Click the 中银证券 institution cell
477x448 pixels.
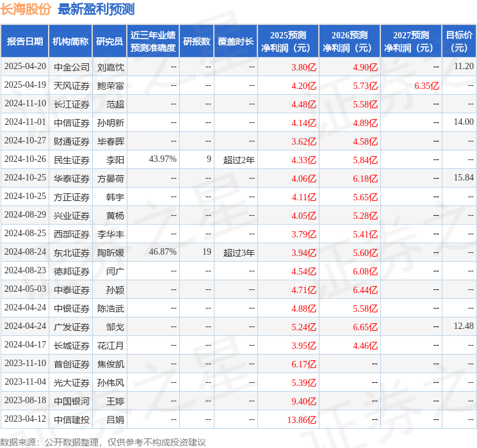pos(72,308)
